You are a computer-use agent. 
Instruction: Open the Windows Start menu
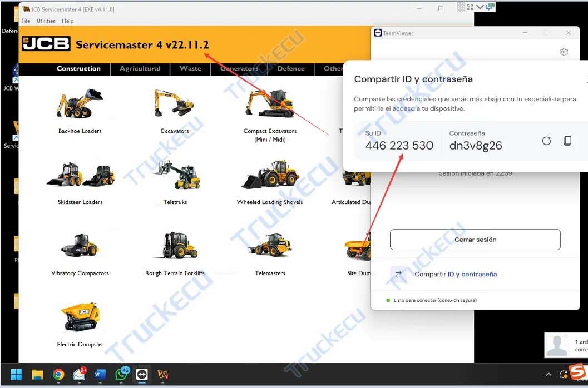click(x=16, y=374)
